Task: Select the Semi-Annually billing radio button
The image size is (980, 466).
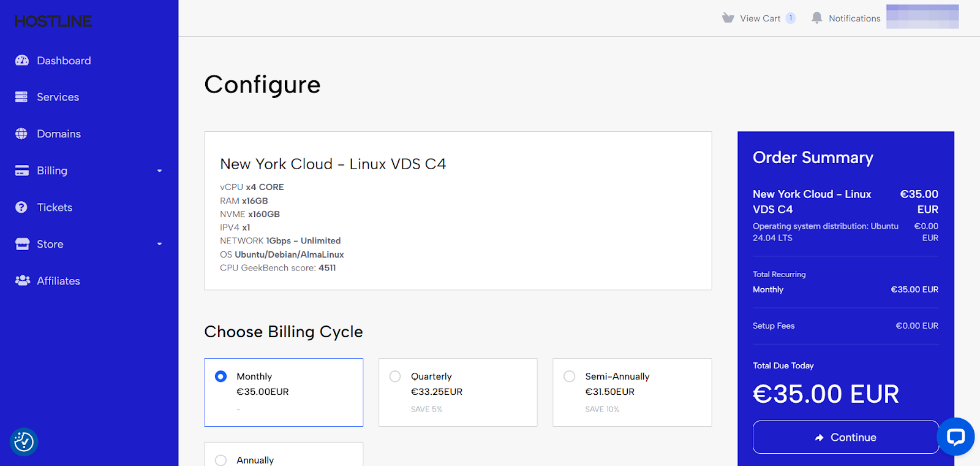Action: point(570,376)
